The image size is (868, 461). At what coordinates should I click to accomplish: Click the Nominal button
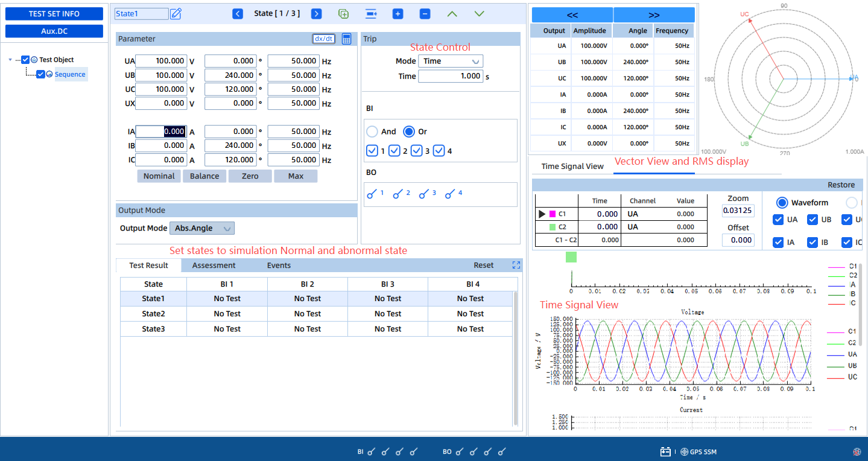click(x=159, y=176)
